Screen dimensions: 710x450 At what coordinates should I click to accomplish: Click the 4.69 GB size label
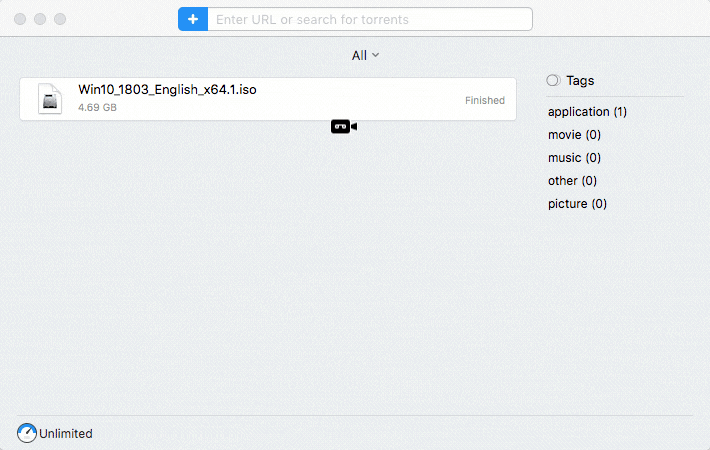coord(97,107)
